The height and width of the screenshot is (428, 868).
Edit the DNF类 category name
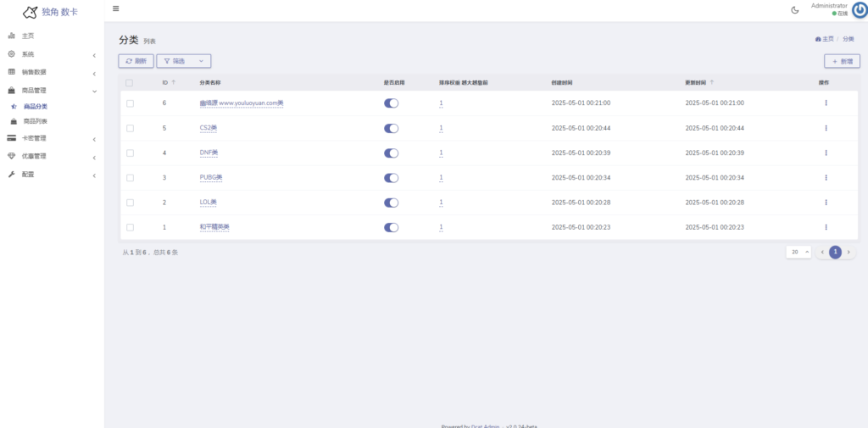(209, 153)
